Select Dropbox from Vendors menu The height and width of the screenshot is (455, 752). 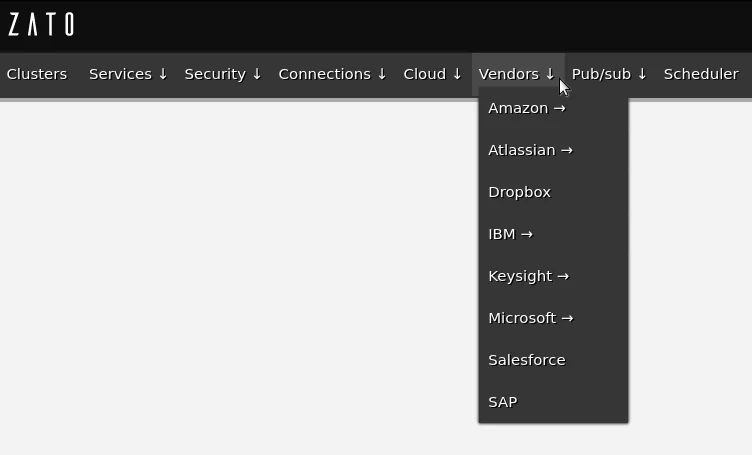point(519,192)
